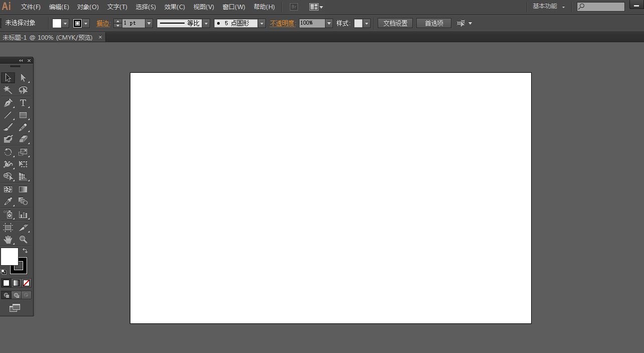The image size is (644, 353).
Task: Pick the Pencil tool
Action: click(x=23, y=128)
